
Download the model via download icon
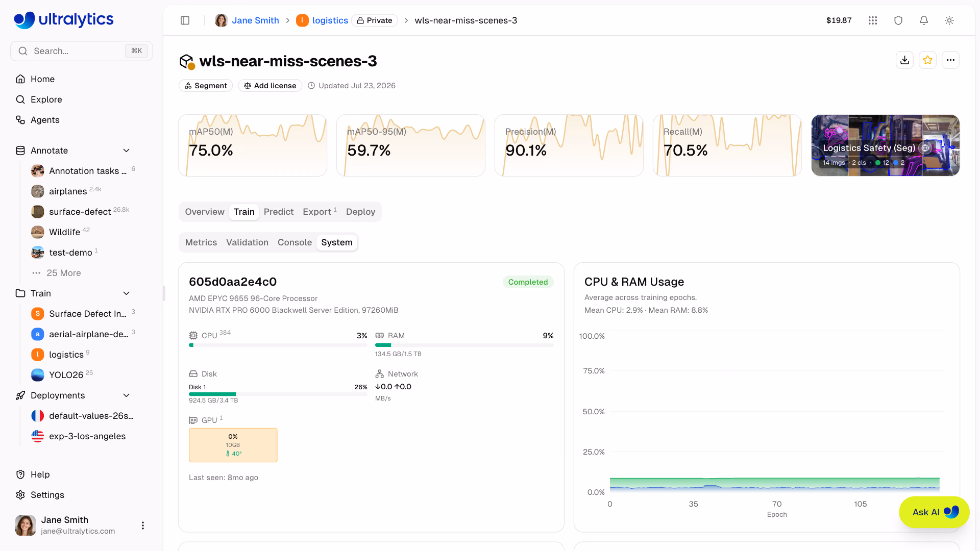click(x=905, y=60)
